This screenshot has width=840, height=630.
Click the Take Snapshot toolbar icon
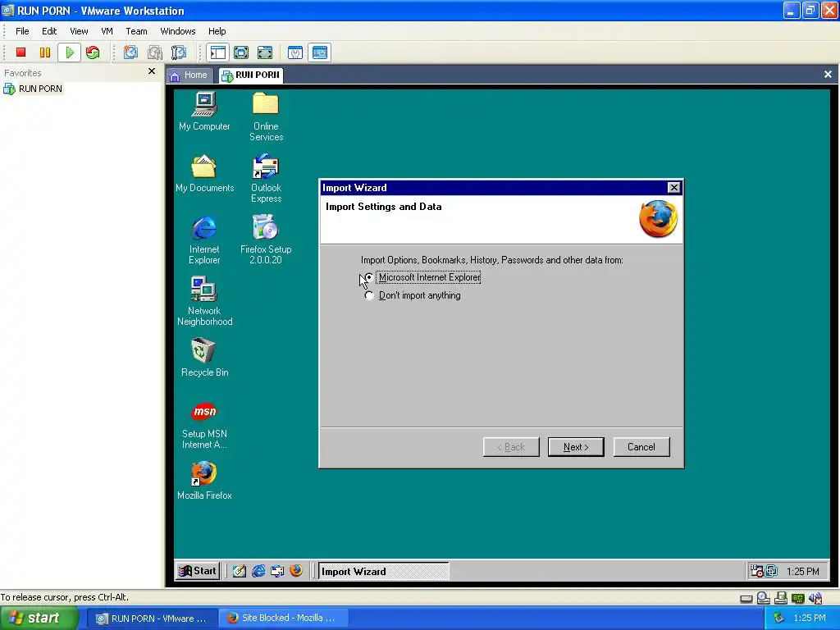pos(130,52)
